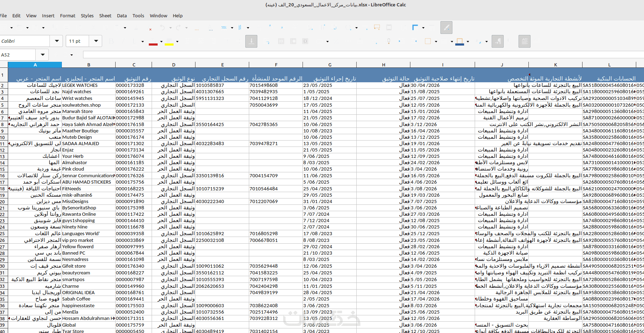Viewport: 644px width, 333px height.
Task: Open the Undo history dropdown arrow
Action: tap(170, 28)
